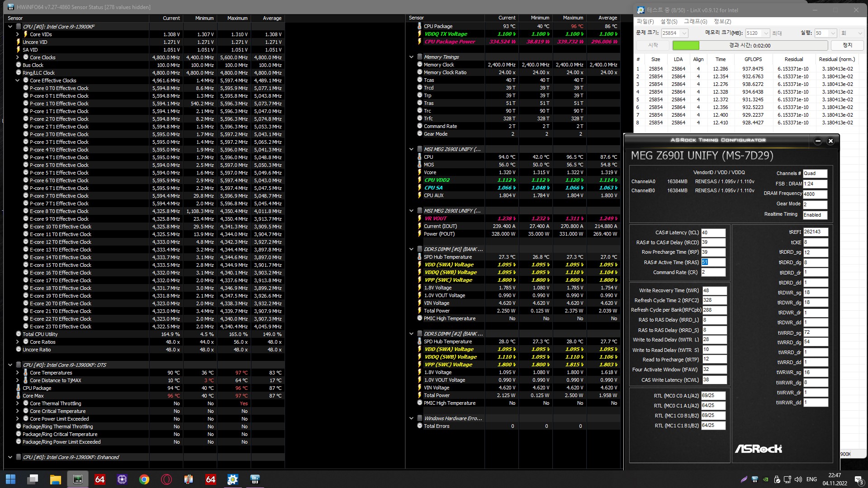The image size is (868, 488).
Task: Open the NVIDIA tray icon
Action: (766, 479)
